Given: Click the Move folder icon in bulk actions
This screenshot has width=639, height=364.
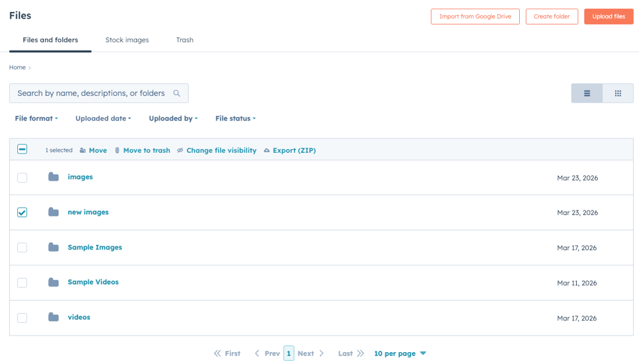Looking at the screenshot, I should tap(83, 150).
